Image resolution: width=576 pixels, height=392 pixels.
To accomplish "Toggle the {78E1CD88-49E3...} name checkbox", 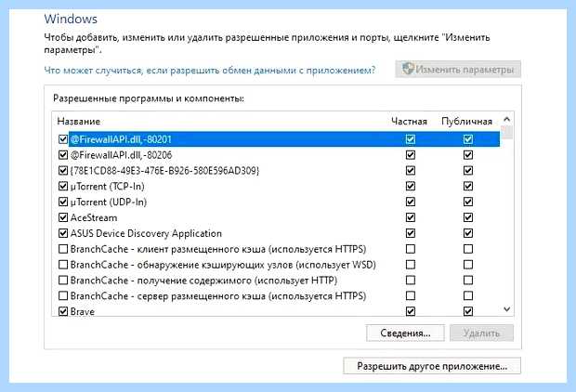I will pyautogui.click(x=63, y=171).
